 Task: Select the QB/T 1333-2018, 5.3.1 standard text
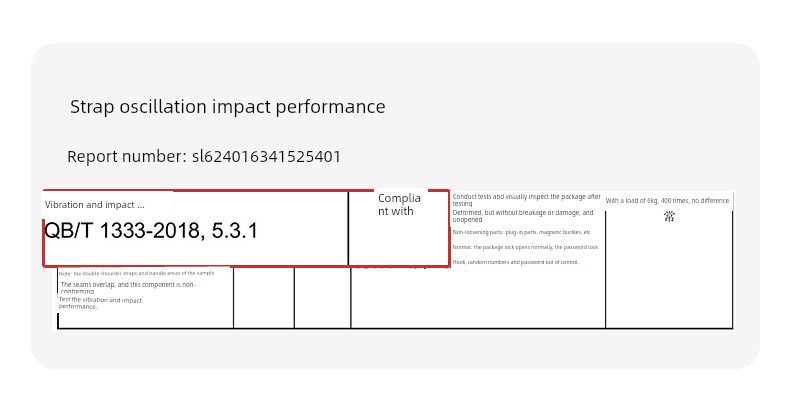point(151,231)
